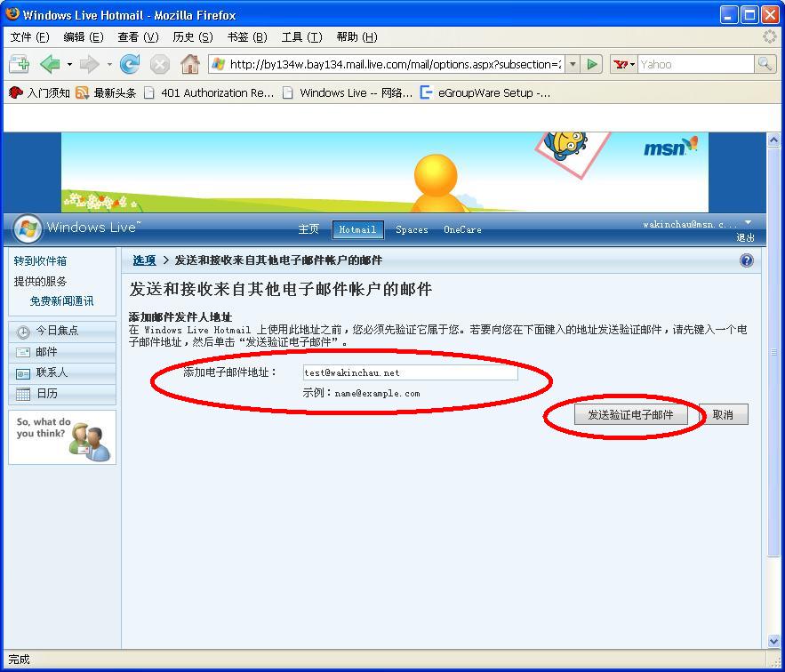The image size is (785, 672).
Task: Open the Windows Live bookmark
Action: (348, 92)
